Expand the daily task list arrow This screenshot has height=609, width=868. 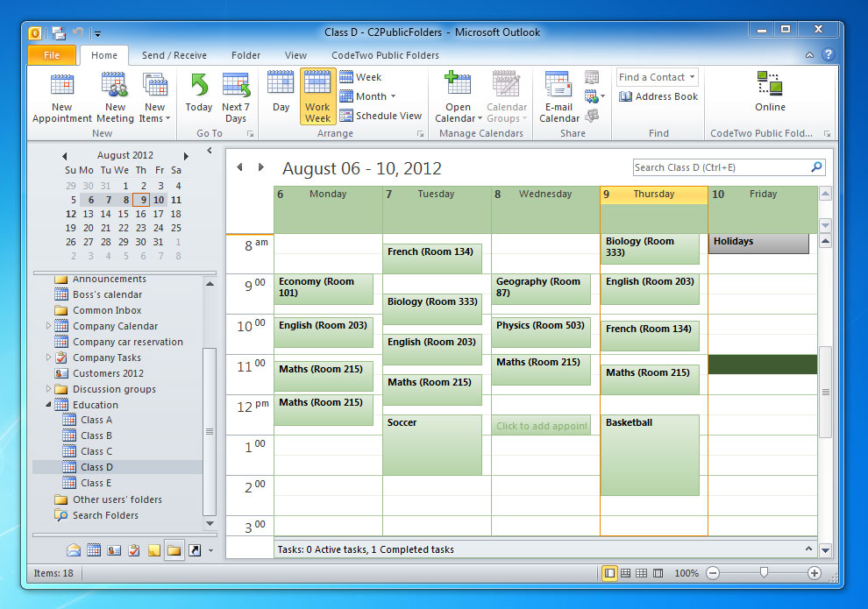click(x=808, y=549)
